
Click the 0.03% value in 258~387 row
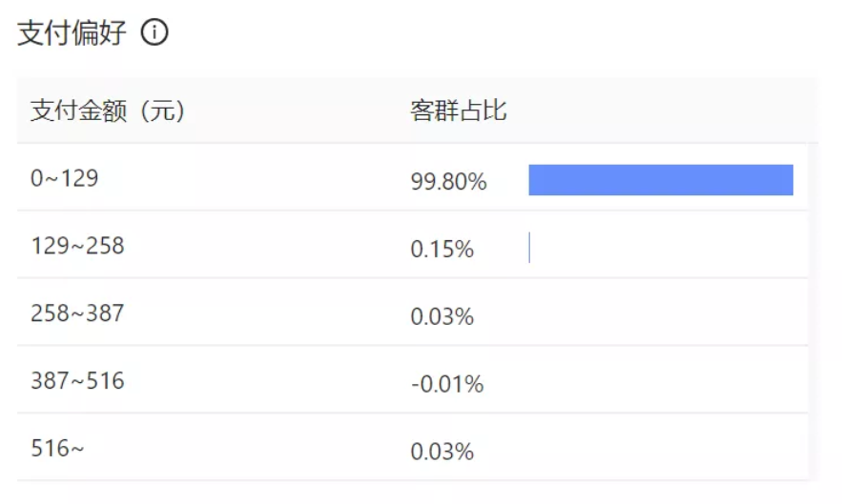pos(442,317)
